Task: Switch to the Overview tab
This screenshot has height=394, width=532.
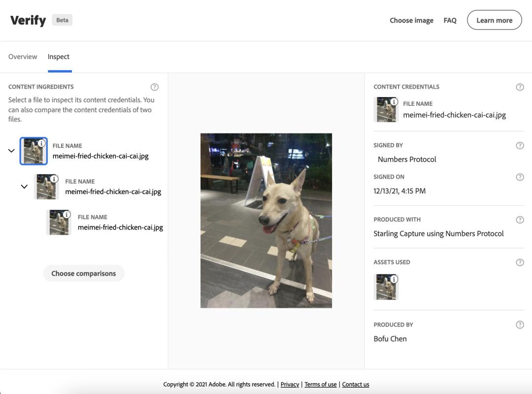Action: [23, 57]
